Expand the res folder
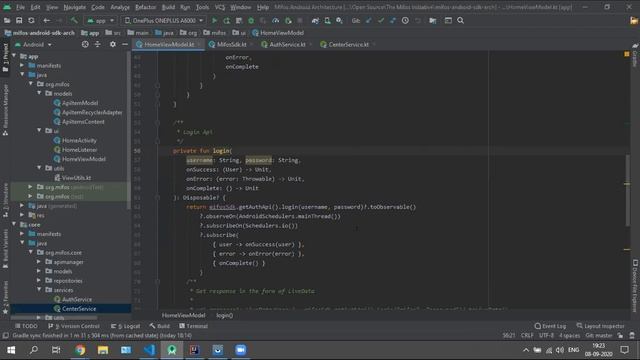The width and height of the screenshot is (640, 360). (x=22, y=215)
